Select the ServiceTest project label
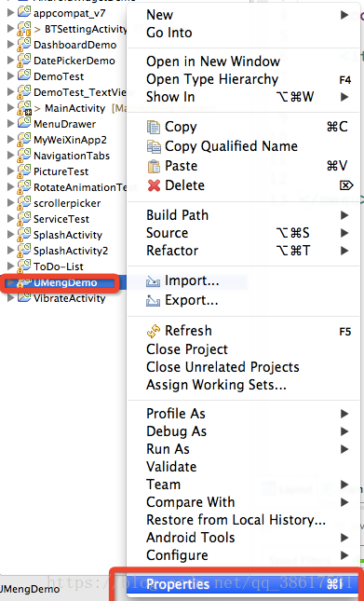This screenshot has height=601, width=364. (61, 219)
